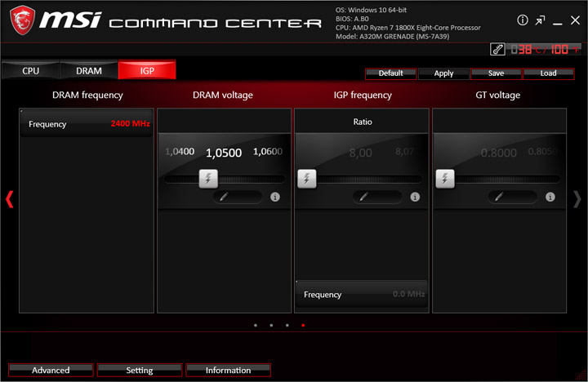Viewport: 588px width, 382px height.
Task: Close the Command Center window
Action: tap(575, 20)
